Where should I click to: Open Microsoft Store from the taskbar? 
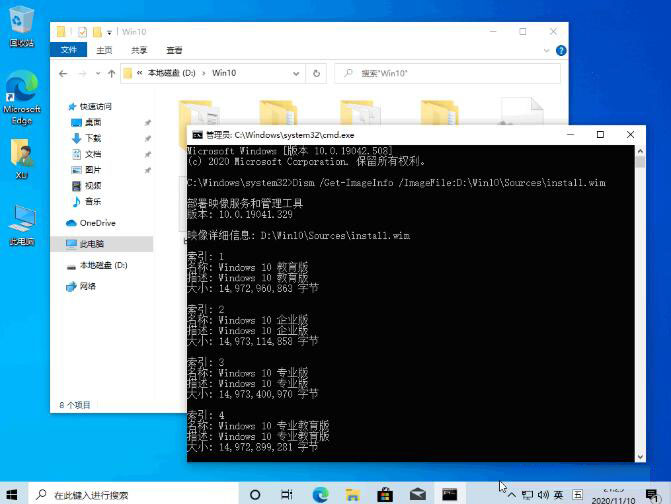click(385, 495)
